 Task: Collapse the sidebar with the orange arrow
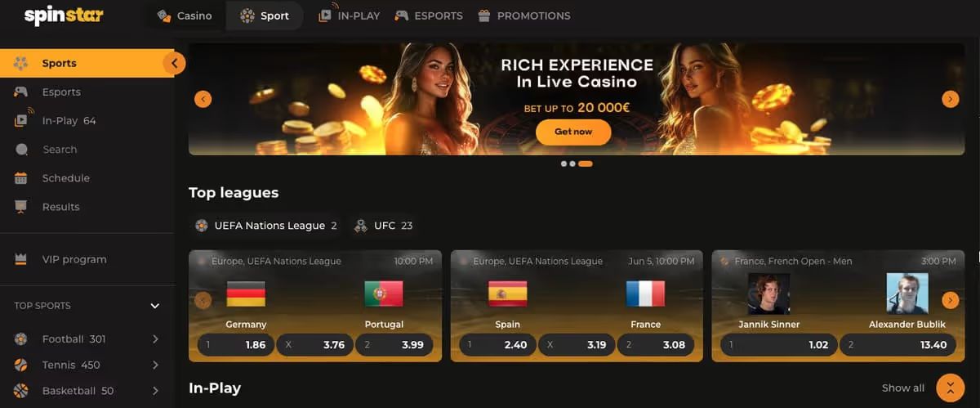click(173, 63)
